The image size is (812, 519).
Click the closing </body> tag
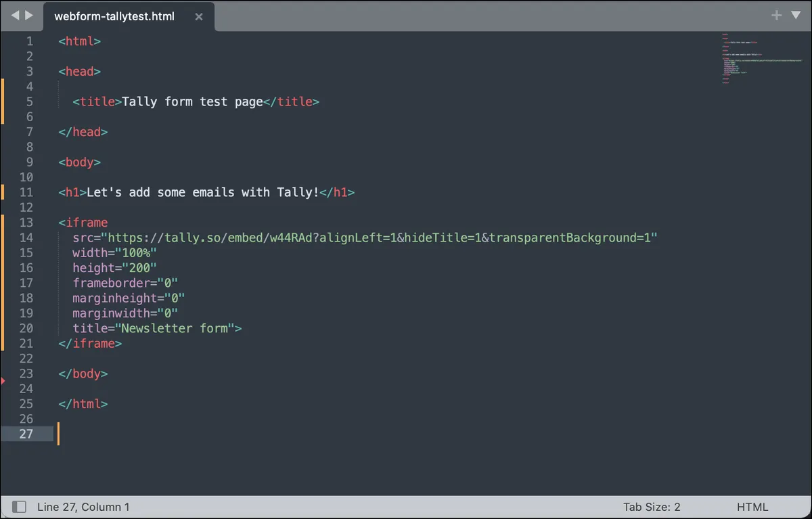tap(83, 374)
